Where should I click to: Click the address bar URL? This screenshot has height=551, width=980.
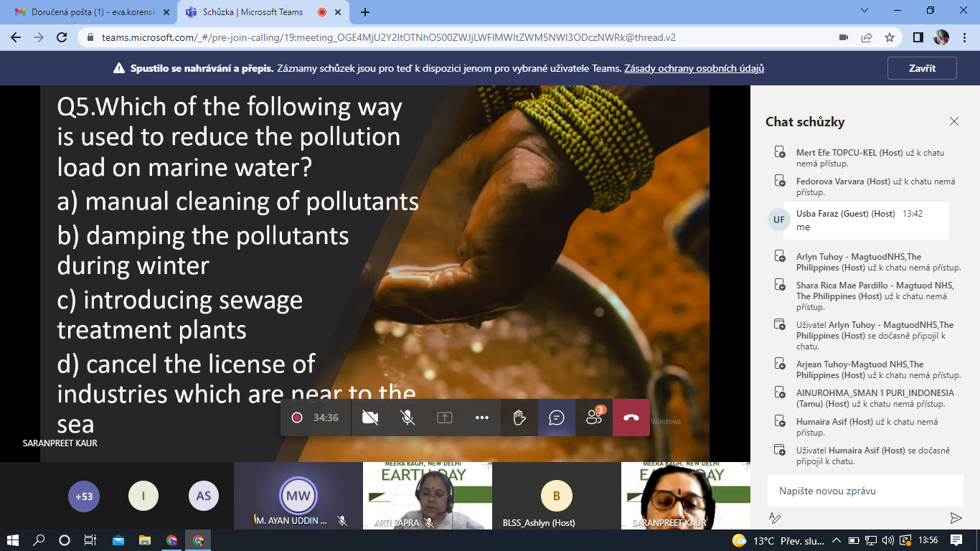pyautogui.click(x=389, y=37)
